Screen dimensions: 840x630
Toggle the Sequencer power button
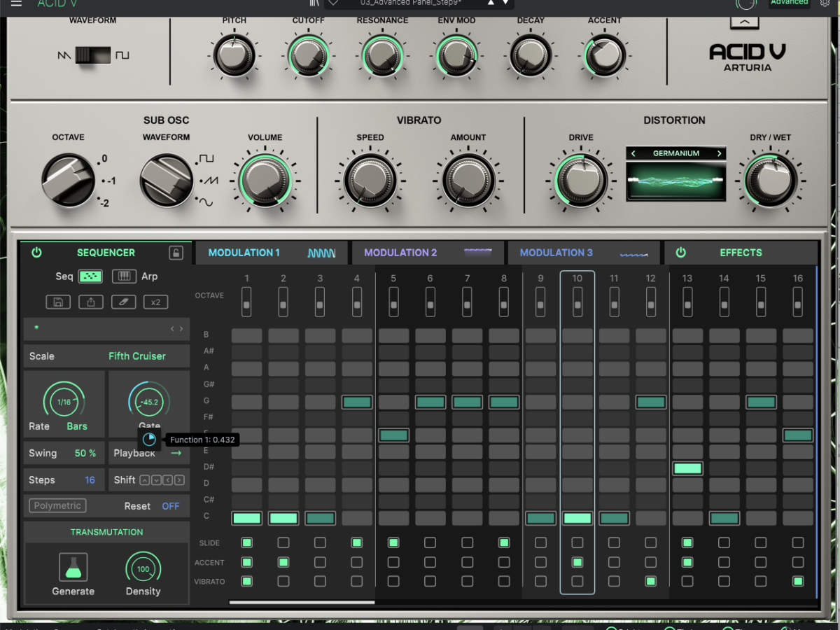36,253
